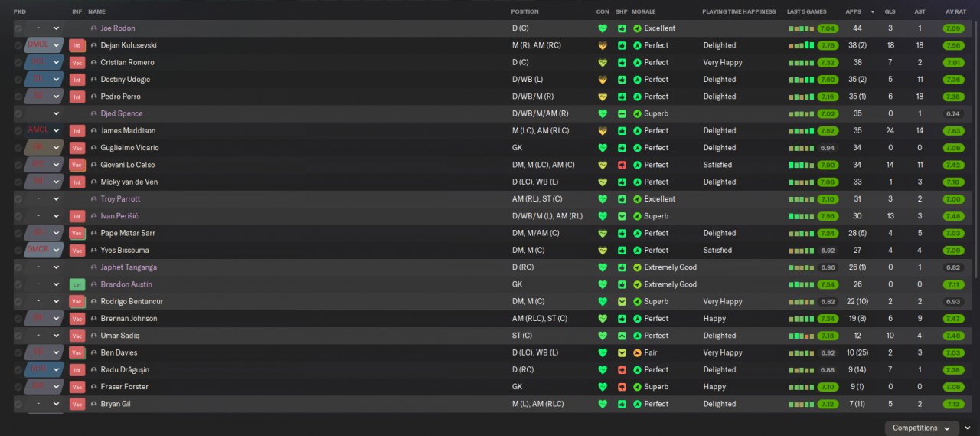
Task: Click the Int status icon for Ivan Perišić
Action: pos(77,216)
